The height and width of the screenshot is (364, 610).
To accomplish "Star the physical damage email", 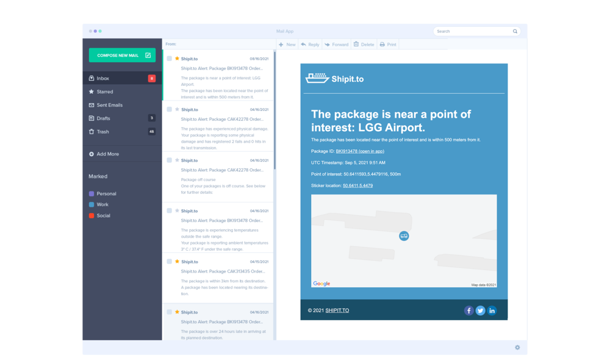I will tap(177, 109).
